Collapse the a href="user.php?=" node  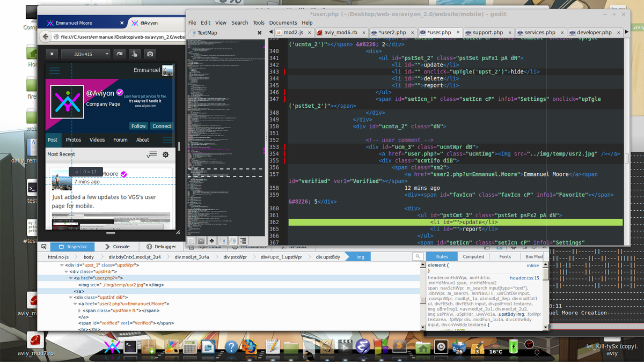click(70, 278)
